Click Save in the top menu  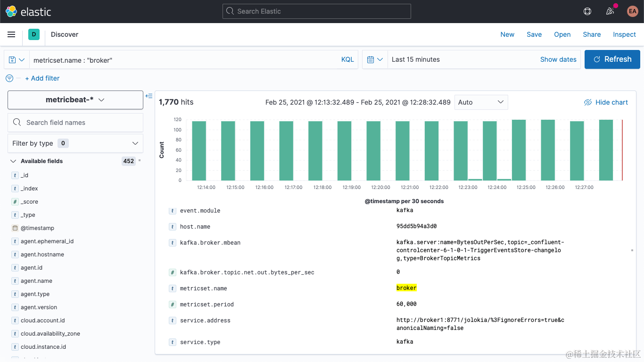[x=534, y=34]
